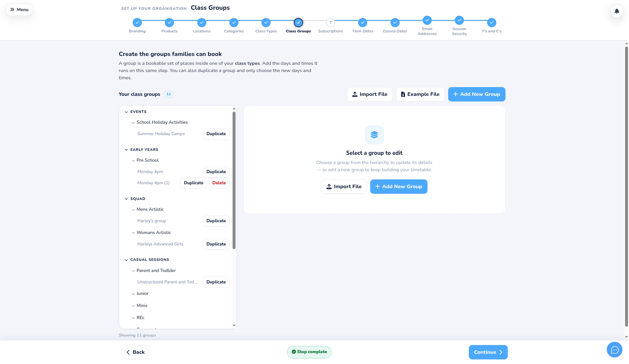The width and height of the screenshot is (629, 364).
Task: Click the Products step checkmark circle
Action: (169, 23)
